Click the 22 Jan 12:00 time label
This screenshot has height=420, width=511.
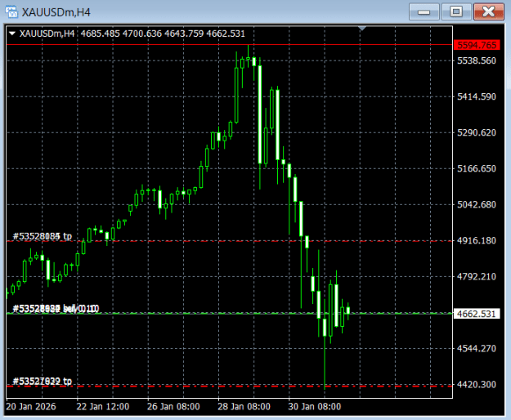click(x=103, y=407)
